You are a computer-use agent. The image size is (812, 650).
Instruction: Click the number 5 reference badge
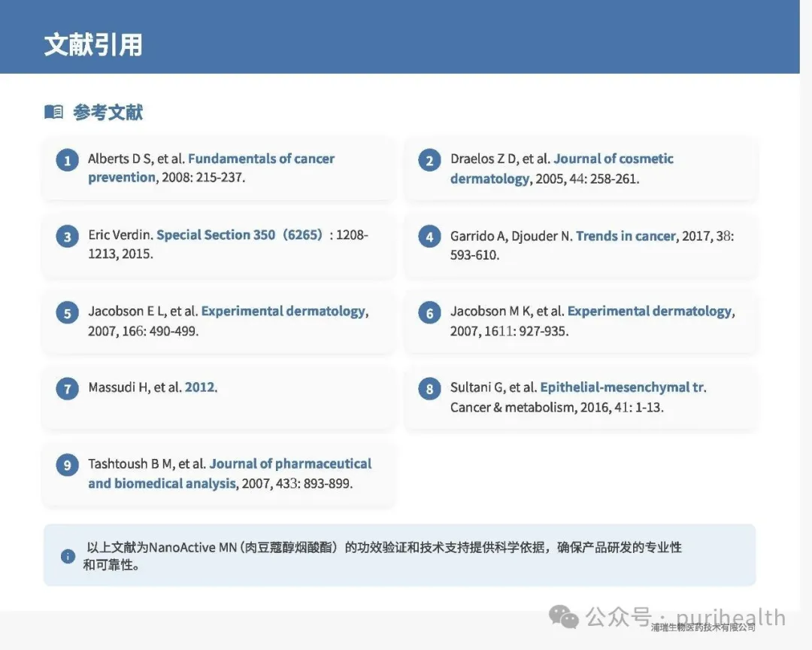point(67,313)
